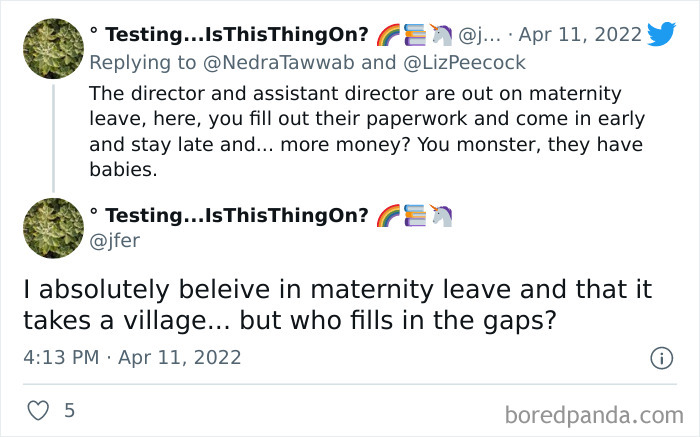Viewport: 700px width, 437px height.
Task: Click the unicorn emoji in the top reply name
Action: (441, 34)
